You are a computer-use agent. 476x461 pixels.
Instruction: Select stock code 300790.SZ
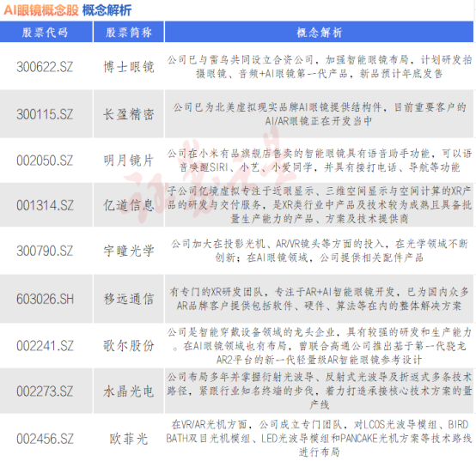coord(45,251)
